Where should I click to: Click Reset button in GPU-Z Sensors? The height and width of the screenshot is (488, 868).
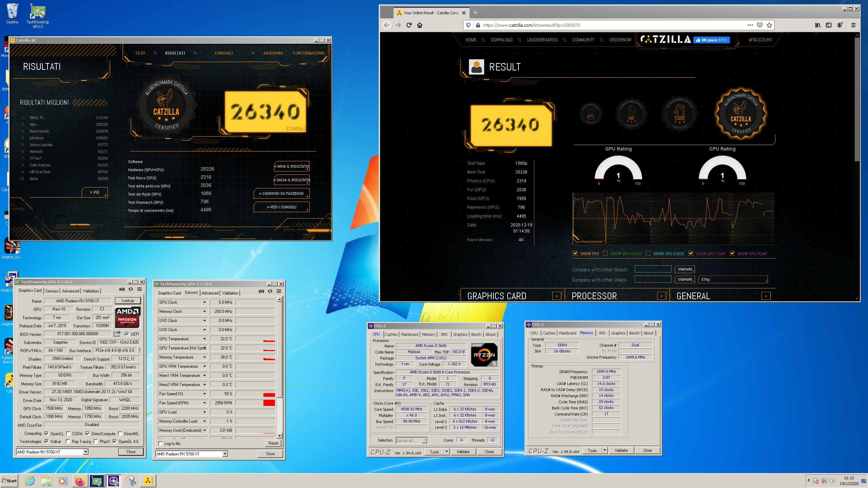click(x=273, y=443)
